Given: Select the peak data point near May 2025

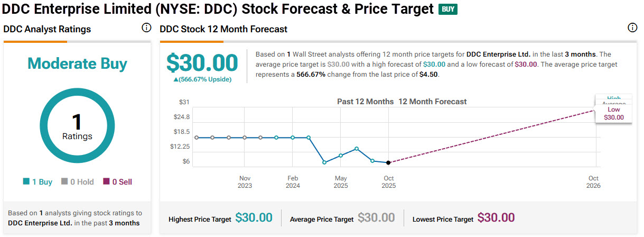Looking at the screenshot, I should [357, 149].
